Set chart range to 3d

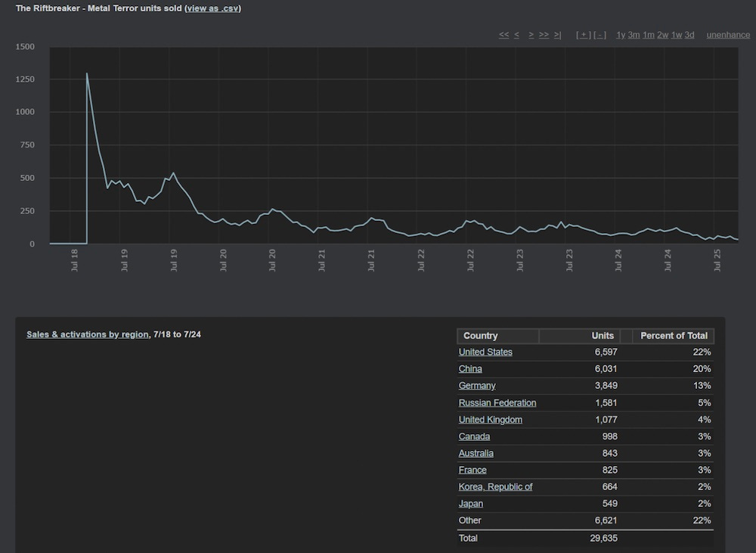pyautogui.click(x=689, y=35)
